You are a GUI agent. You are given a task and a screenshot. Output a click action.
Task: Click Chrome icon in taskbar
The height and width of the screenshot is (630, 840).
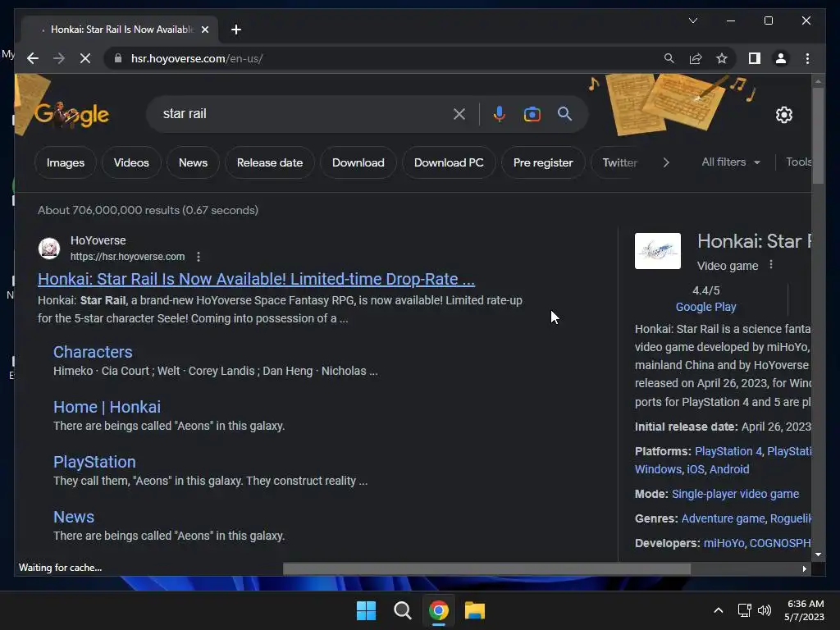[x=438, y=610]
